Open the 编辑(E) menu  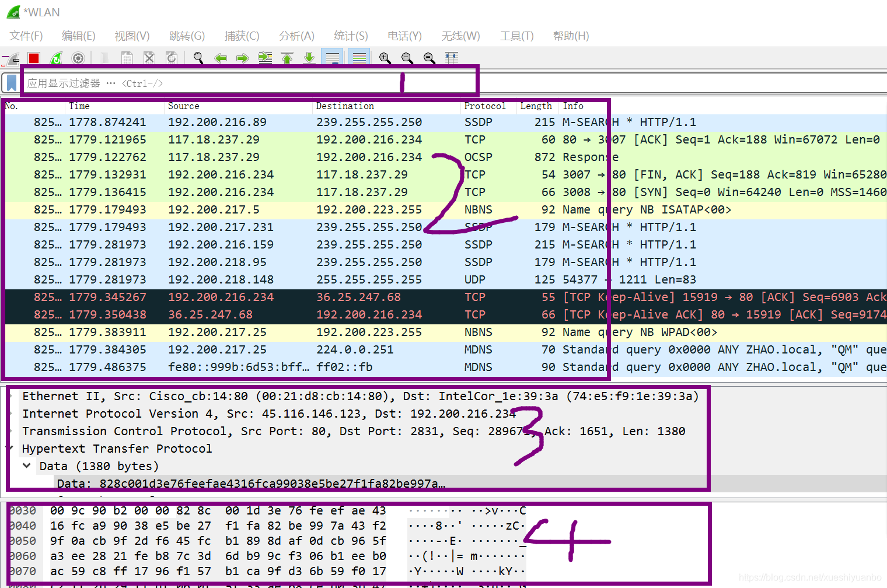click(79, 36)
